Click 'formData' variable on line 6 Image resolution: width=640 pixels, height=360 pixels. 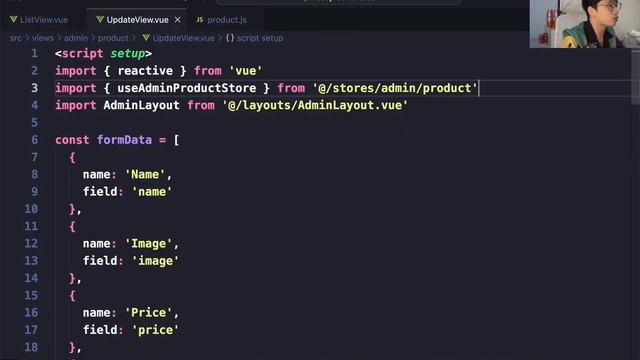click(x=124, y=140)
